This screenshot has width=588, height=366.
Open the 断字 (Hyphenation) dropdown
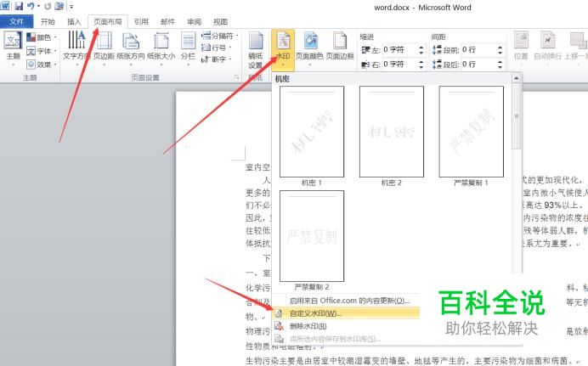[217, 59]
